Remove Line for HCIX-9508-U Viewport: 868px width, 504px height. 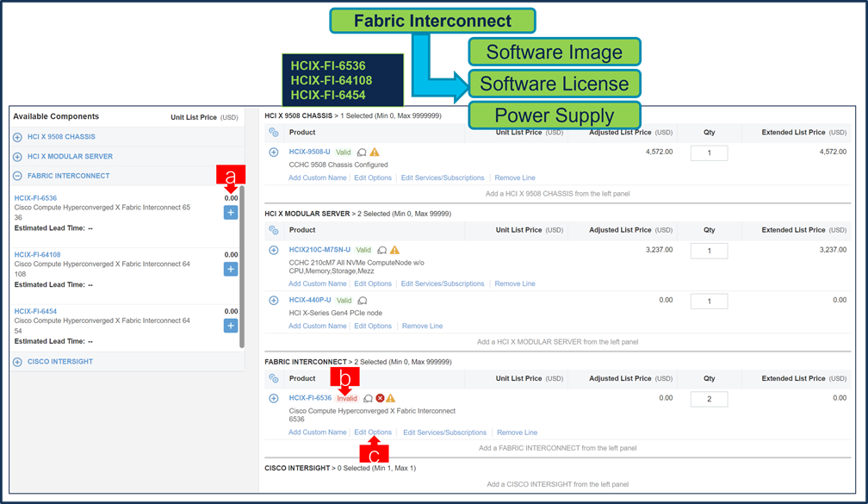515,177
